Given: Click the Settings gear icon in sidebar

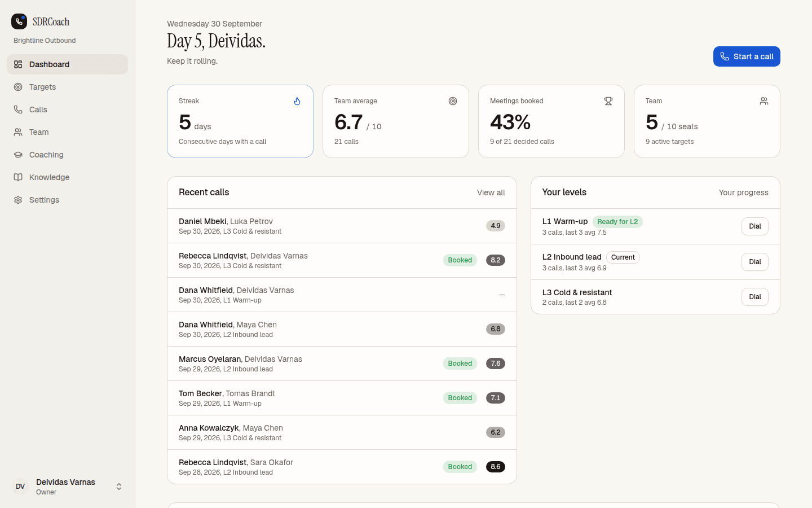Looking at the screenshot, I should 18,200.
